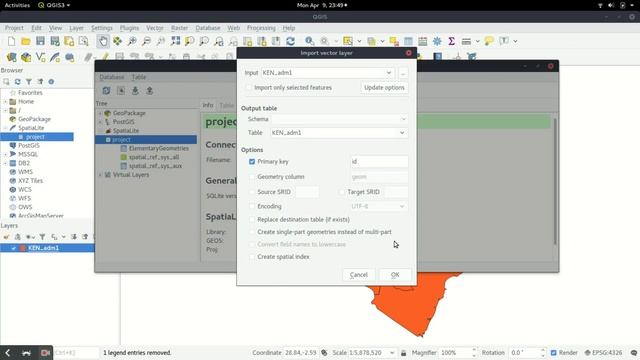The height and width of the screenshot is (360, 640).
Task: Click the New GeoPackage Layer icon
Action: 26,57
